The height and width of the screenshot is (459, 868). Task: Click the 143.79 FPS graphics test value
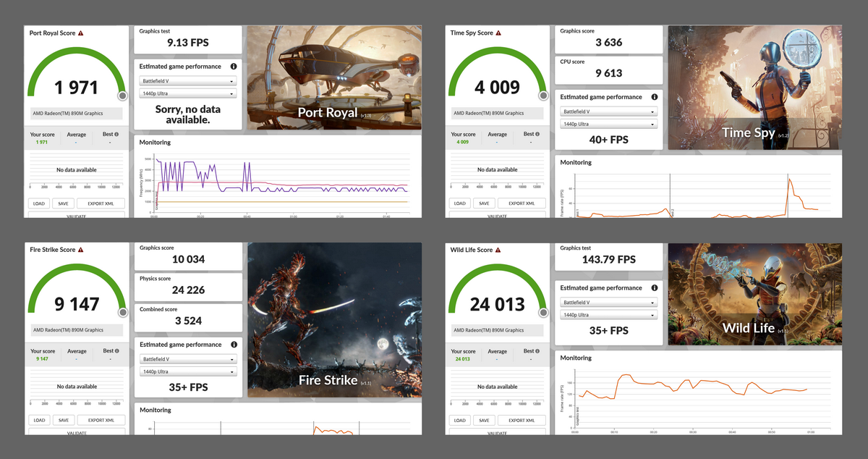[609, 259]
